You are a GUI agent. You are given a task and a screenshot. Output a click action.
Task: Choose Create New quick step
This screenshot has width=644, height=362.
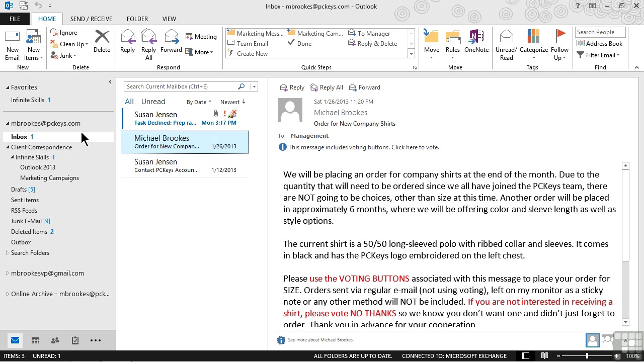pos(247,54)
